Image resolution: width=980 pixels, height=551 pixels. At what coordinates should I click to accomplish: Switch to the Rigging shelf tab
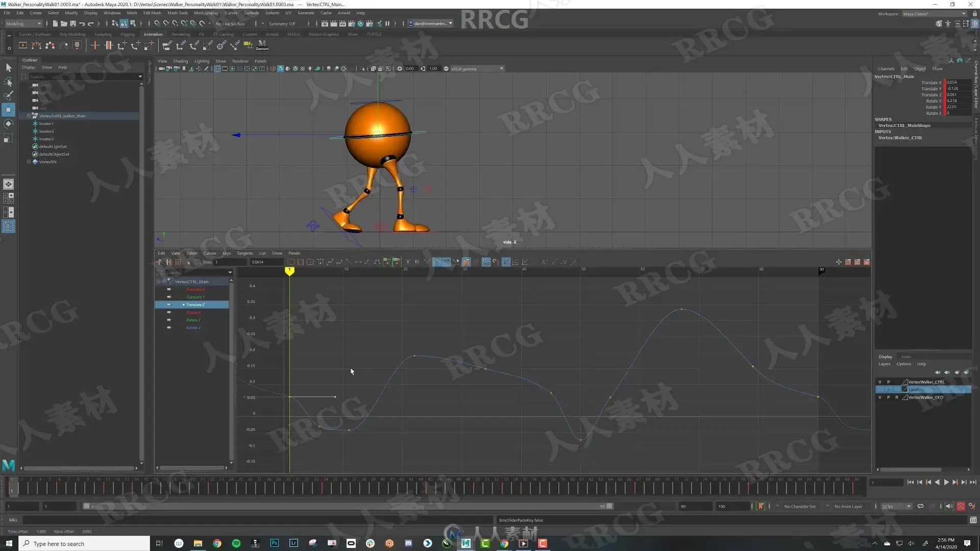click(127, 34)
